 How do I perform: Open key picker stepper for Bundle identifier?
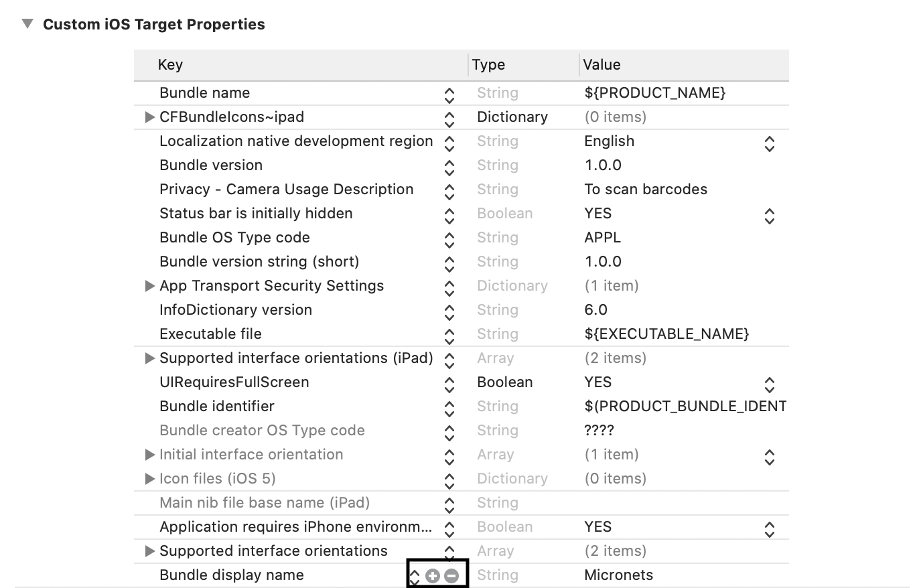[x=449, y=409]
